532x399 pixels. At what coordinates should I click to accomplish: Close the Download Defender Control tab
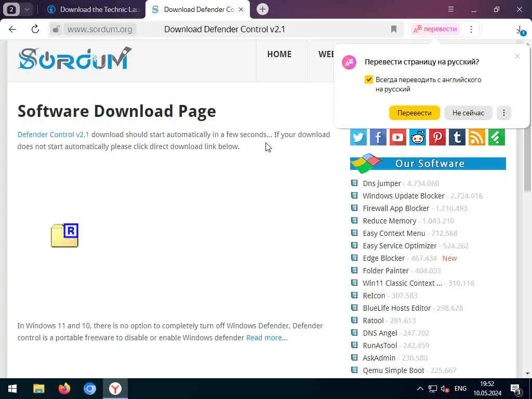(241, 9)
